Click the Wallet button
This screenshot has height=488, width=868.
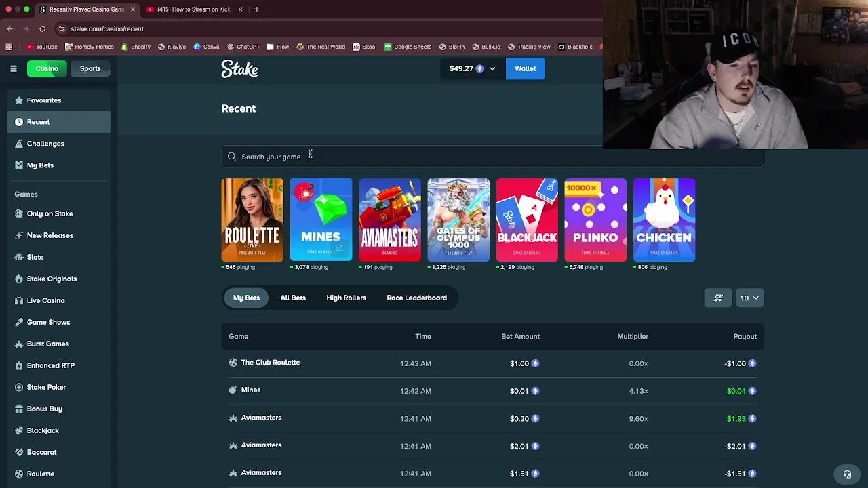point(526,68)
